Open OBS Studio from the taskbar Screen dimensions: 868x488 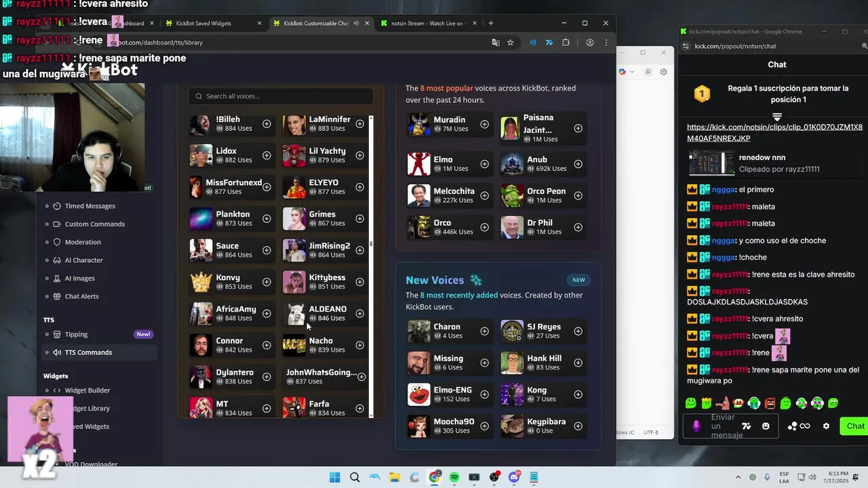[494, 477]
